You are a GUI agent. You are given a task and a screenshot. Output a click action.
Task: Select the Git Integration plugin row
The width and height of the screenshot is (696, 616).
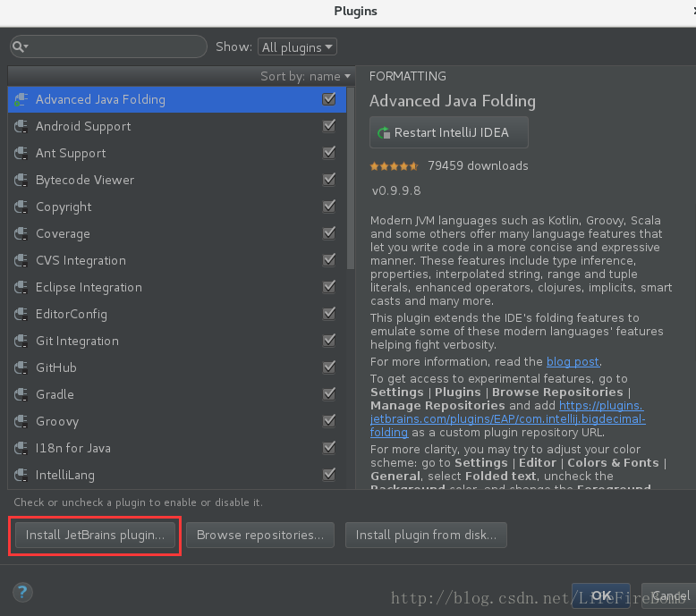coord(177,341)
